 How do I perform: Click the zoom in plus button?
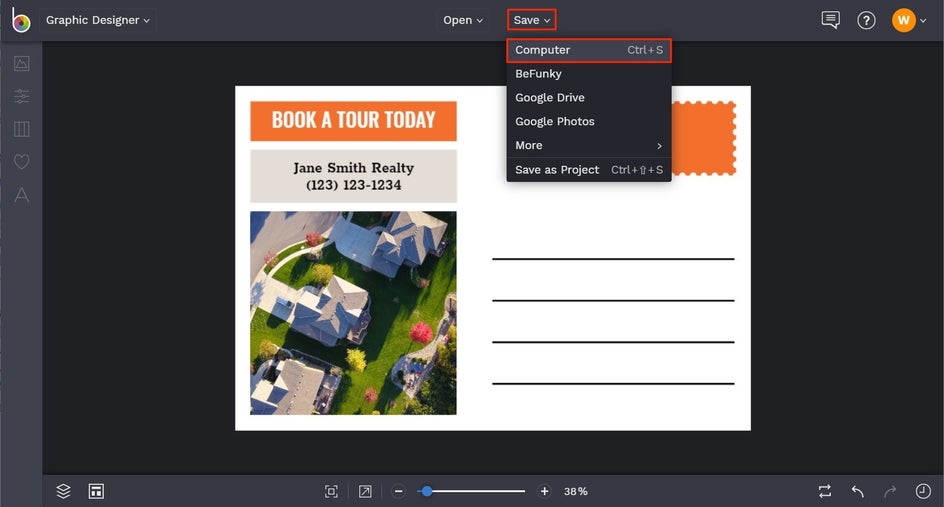(x=545, y=491)
